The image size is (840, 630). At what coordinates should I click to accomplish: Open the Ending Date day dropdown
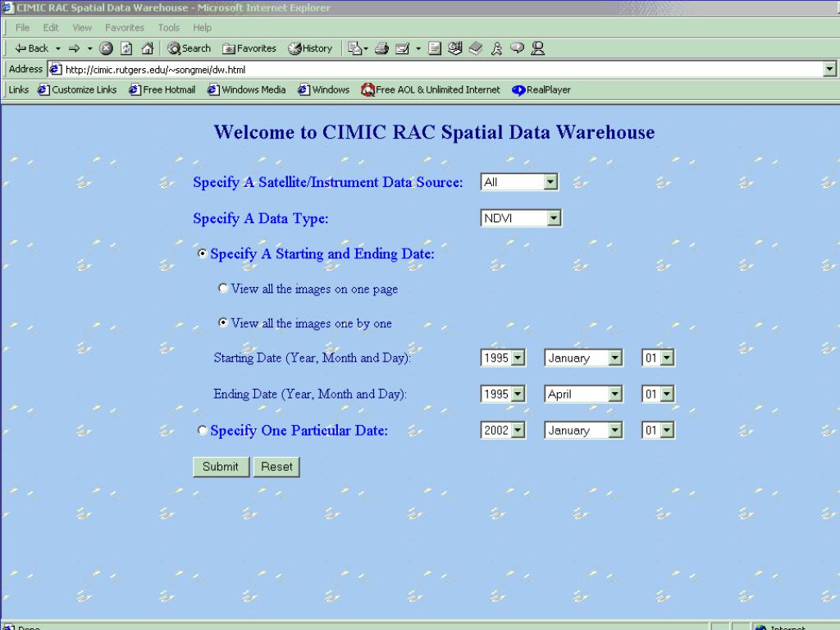coord(658,395)
